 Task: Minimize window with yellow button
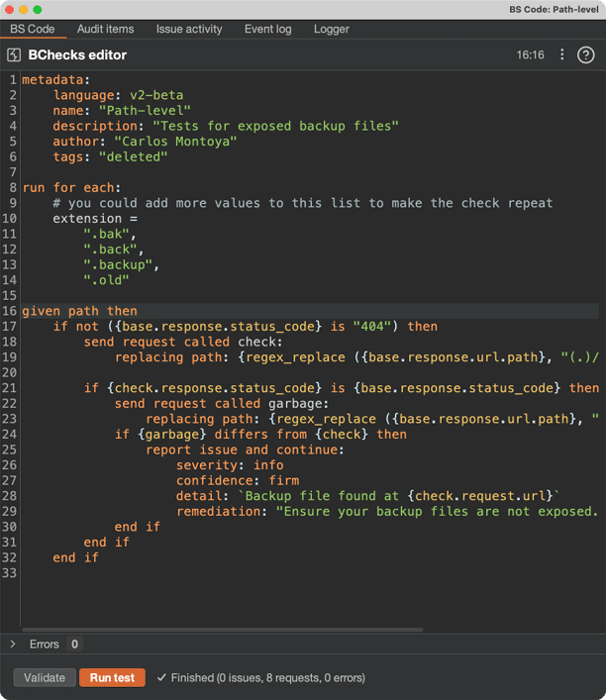[x=24, y=9]
